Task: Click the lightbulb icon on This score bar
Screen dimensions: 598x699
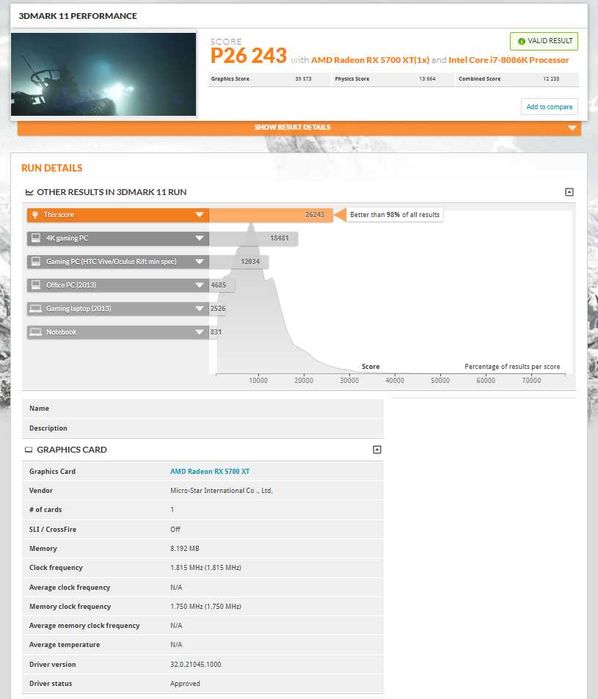Action: (x=35, y=215)
